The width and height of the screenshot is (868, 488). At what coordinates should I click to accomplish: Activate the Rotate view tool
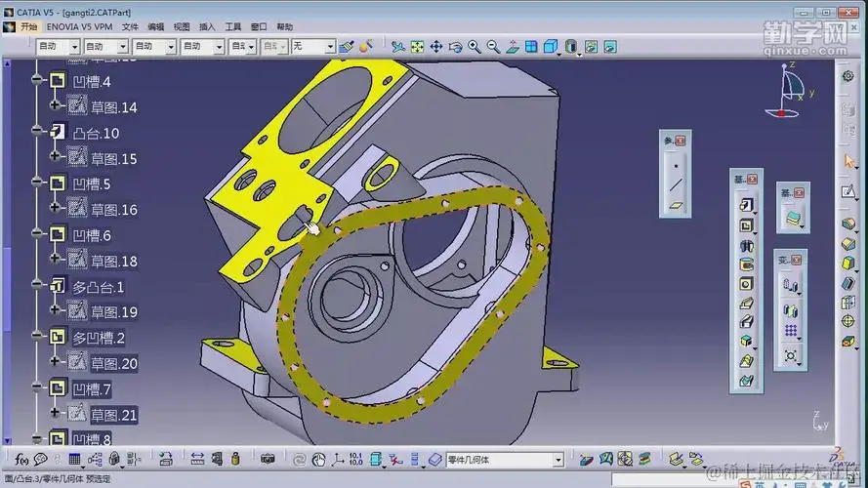455,47
